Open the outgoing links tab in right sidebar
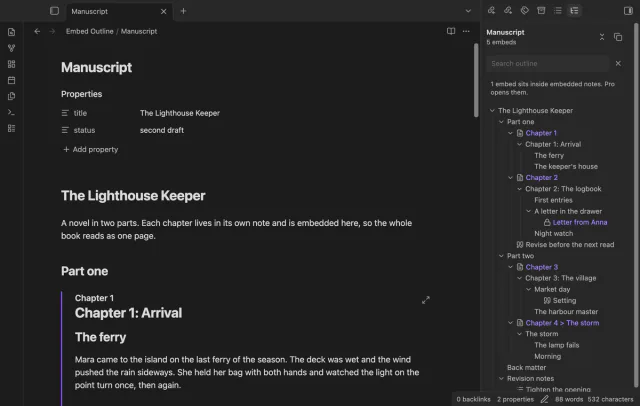This screenshot has height=406, width=640. coord(508,11)
